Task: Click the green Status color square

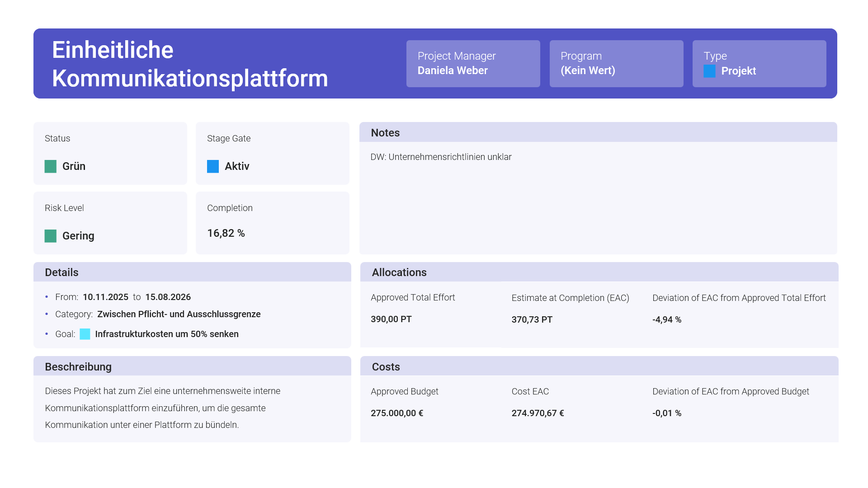Action: point(51,166)
